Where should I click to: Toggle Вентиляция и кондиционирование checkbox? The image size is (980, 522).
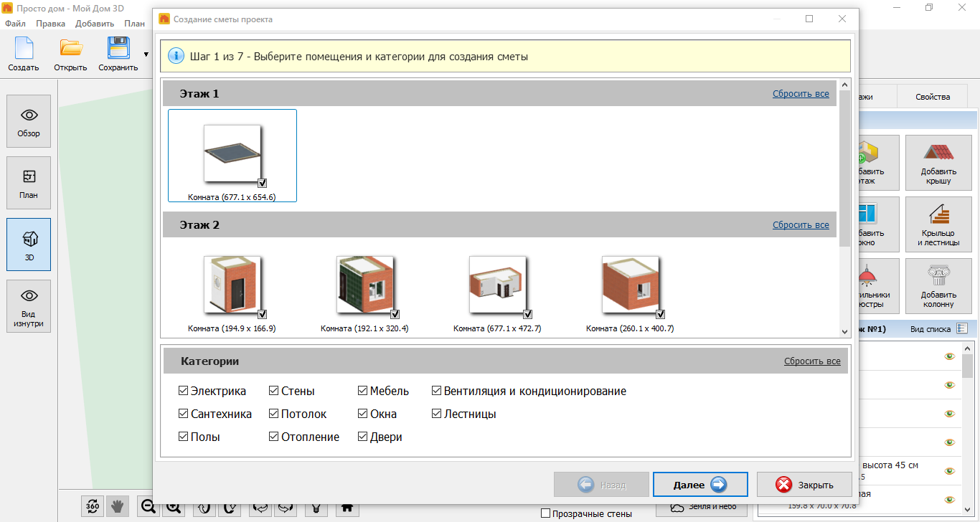point(437,391)
